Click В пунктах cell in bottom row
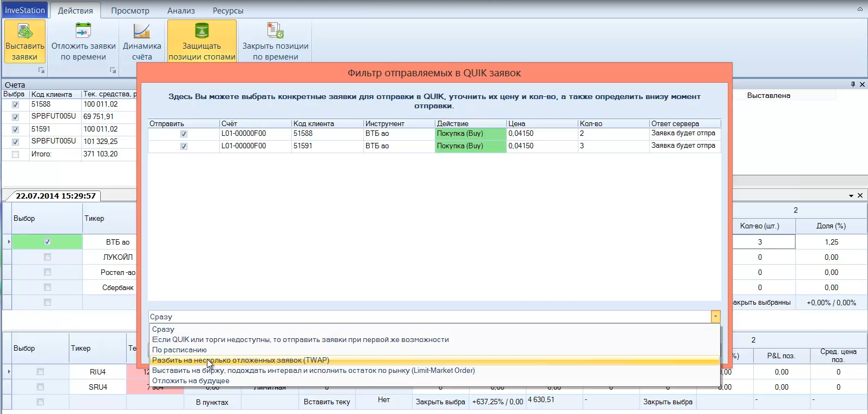868x414 pixels. [x=212, y=402]
